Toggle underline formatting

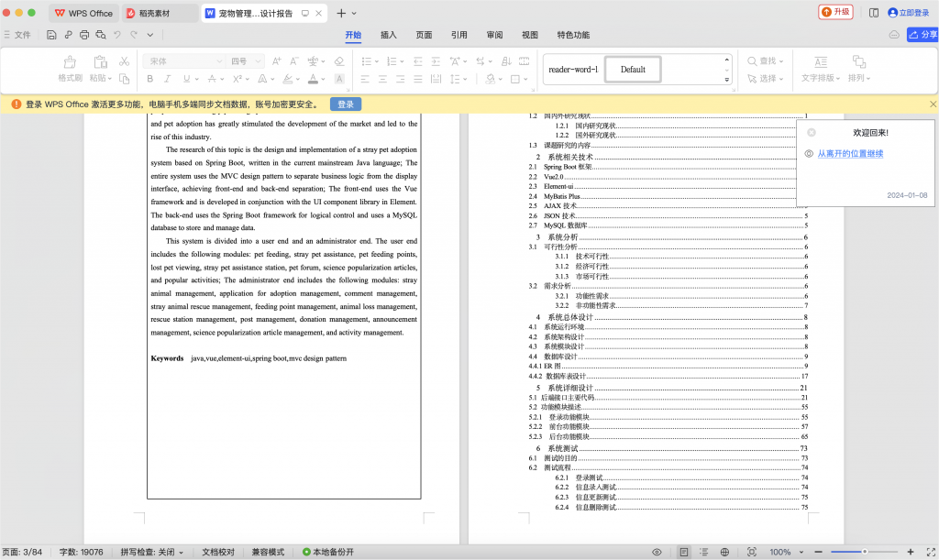186,79
